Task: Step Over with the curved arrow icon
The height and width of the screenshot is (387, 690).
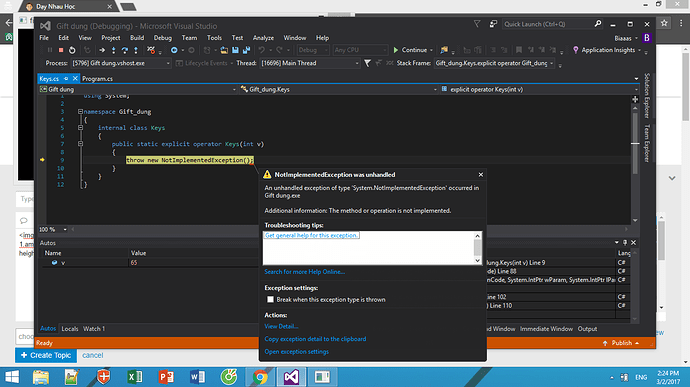Action: pos(125,50)
